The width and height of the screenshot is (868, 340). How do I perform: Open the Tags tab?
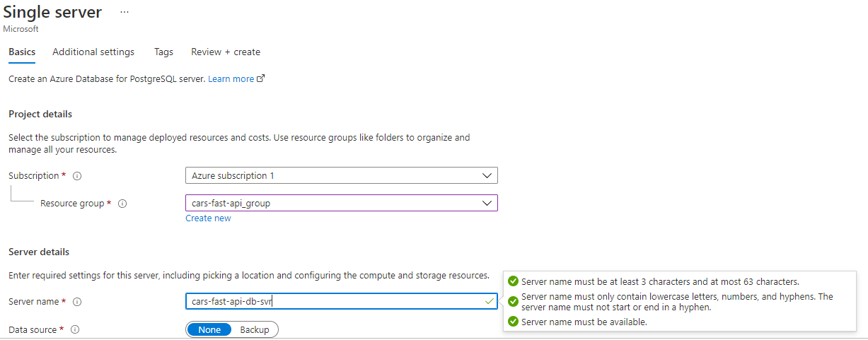click(163, 52)
